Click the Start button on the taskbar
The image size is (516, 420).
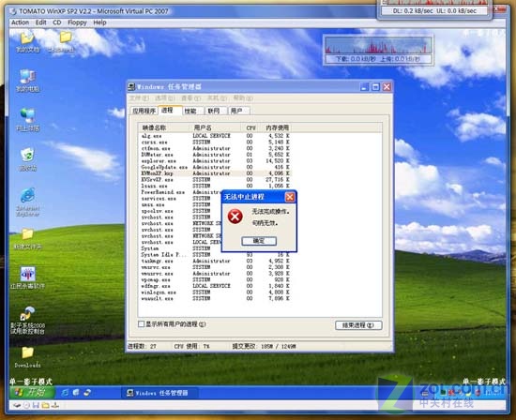pos(32,392)
